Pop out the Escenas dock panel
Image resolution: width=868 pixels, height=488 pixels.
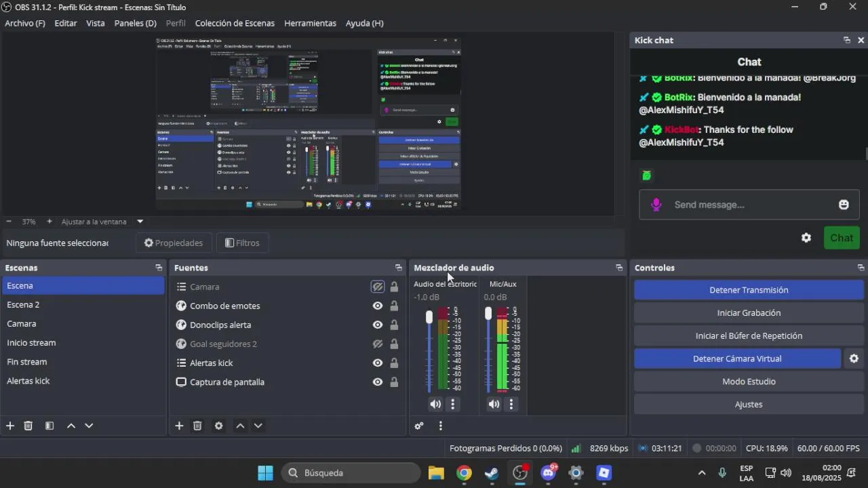[x=159, y=268]
